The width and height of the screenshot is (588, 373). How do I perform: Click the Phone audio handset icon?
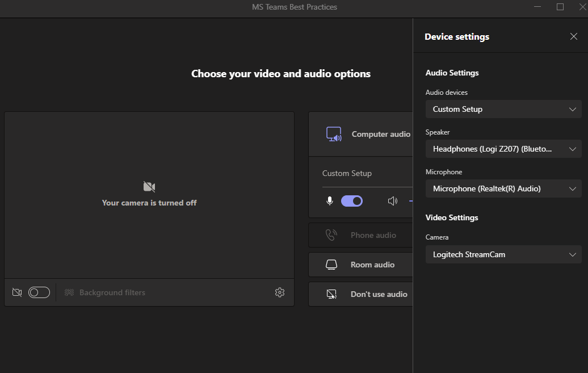coord(331,235)
